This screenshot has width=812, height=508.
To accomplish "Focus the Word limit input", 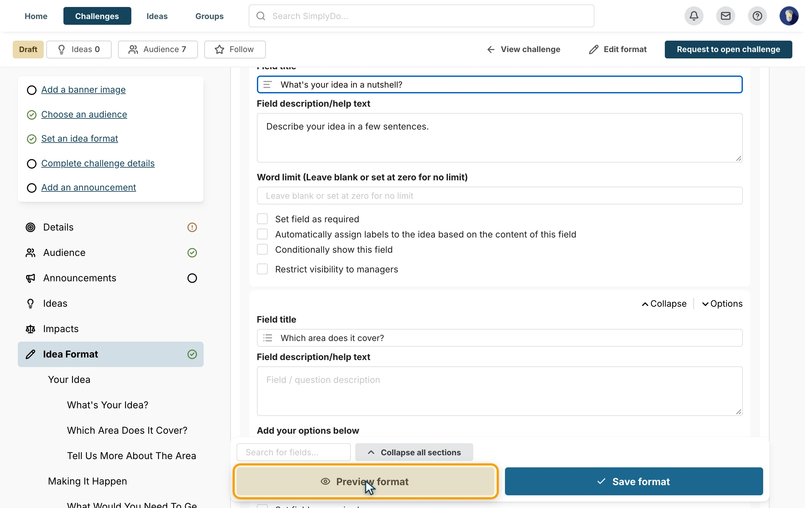I will tap(500, 196).
